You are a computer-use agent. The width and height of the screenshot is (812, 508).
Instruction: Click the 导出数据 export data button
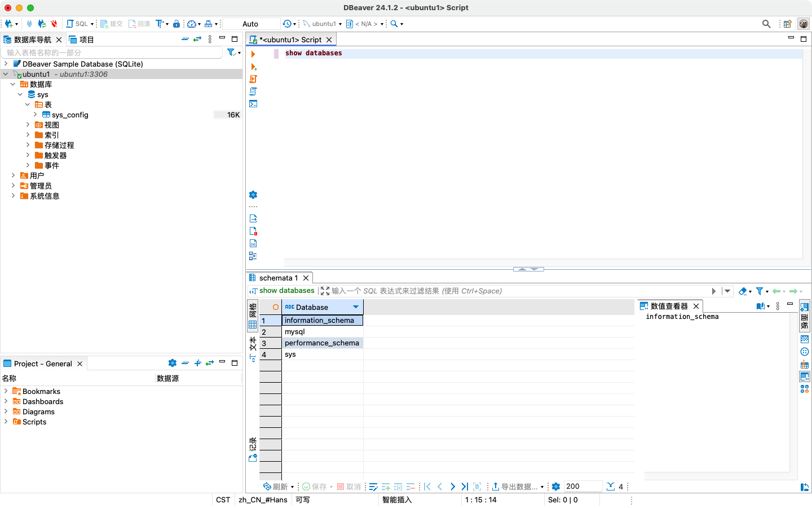(x=515, y=487)
